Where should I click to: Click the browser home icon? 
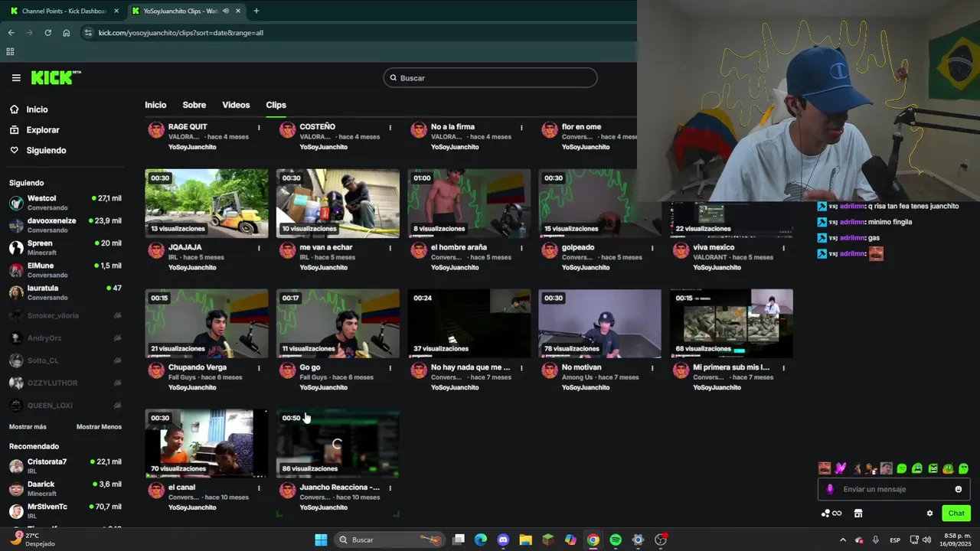point(67,33)
